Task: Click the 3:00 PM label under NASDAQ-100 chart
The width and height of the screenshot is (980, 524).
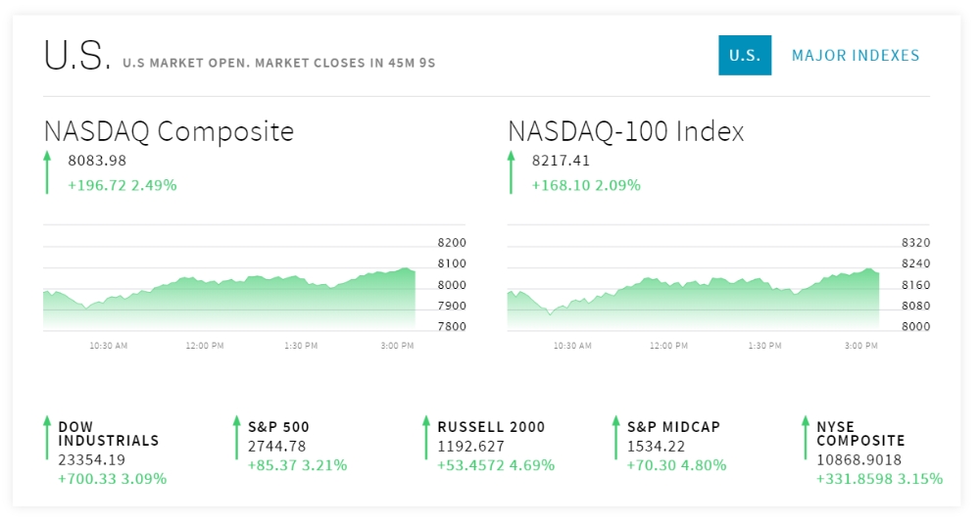Action: tap(861, 346)
